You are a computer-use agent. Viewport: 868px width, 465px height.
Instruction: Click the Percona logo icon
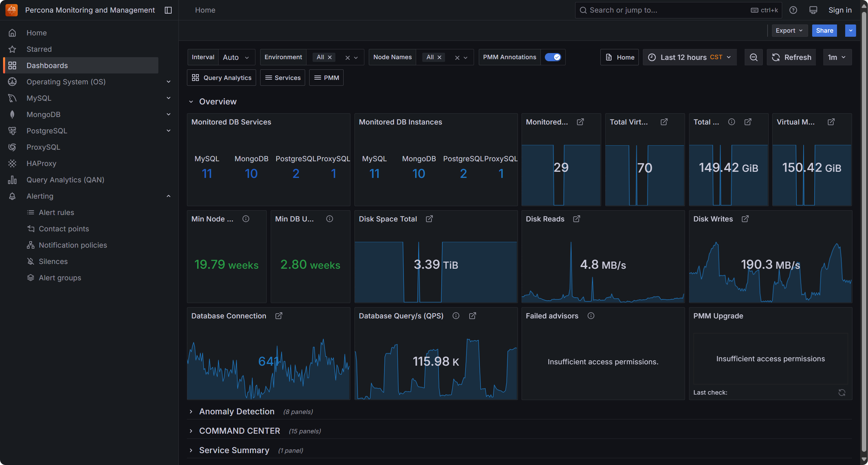12,10
